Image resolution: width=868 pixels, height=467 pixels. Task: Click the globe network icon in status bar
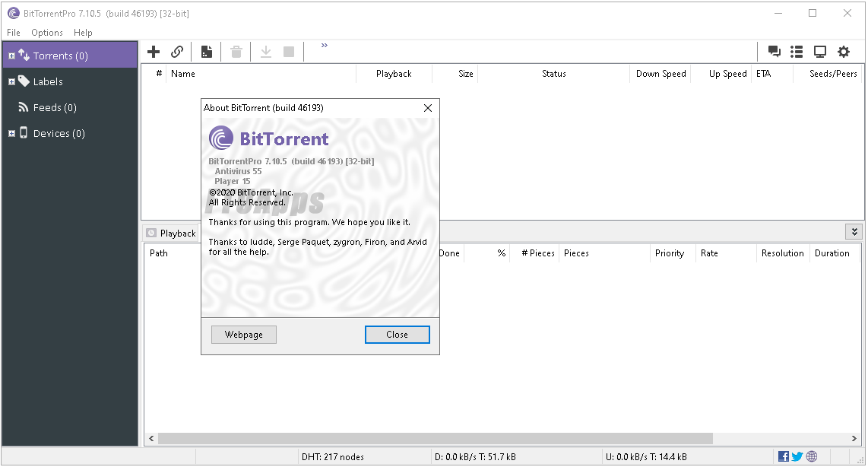(x=812, y=456)
